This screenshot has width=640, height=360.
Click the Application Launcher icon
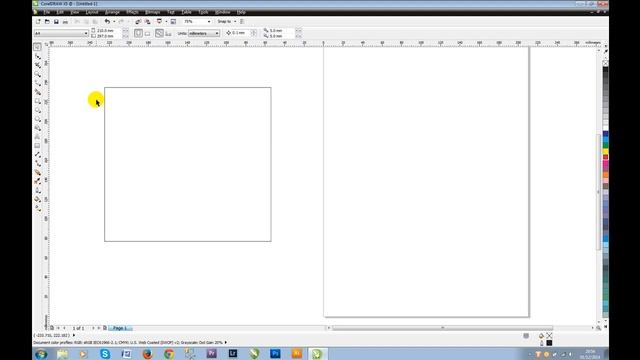159,22
